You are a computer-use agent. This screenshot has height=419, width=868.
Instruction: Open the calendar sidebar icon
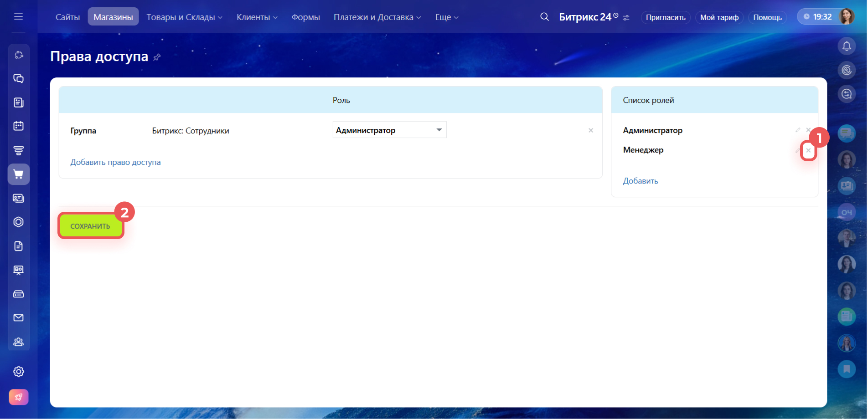[18, 126]
